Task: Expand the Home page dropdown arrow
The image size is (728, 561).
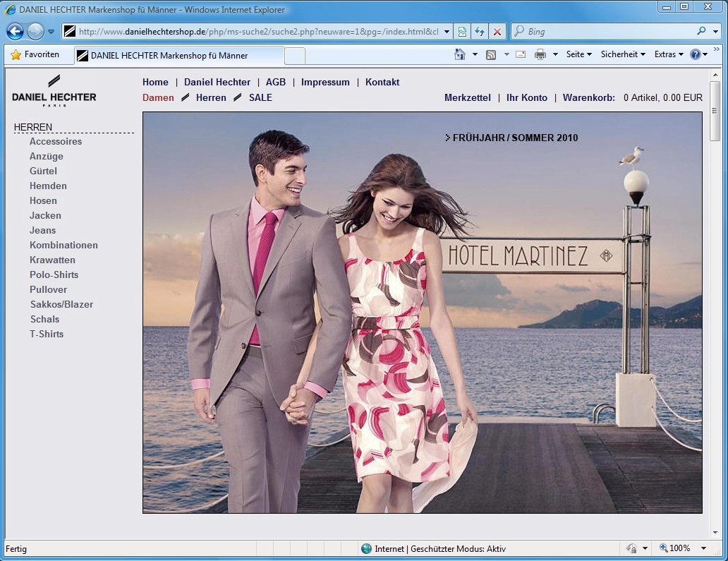Action: pyautogui.click(x=475, y=54)
